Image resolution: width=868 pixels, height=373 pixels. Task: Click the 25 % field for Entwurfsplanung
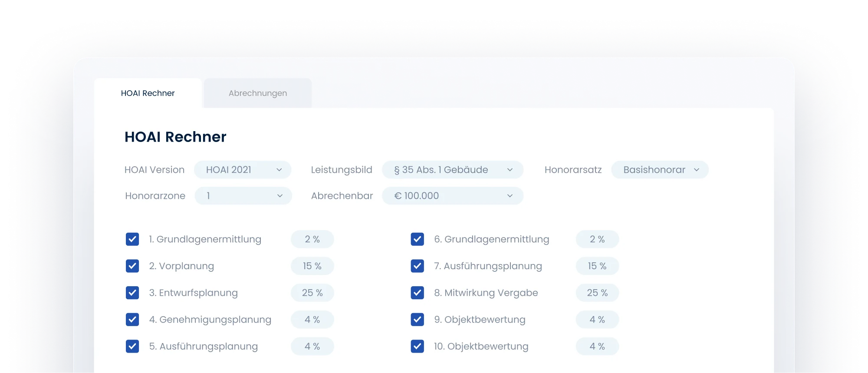click(312, 293)
